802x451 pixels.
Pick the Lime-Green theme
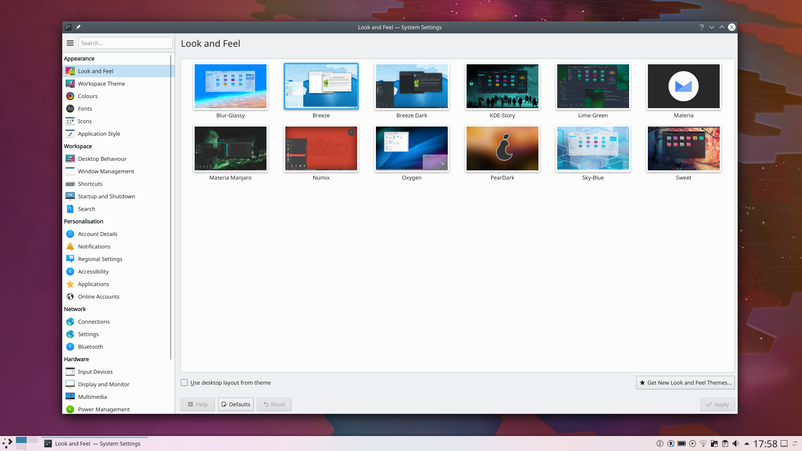593,86
